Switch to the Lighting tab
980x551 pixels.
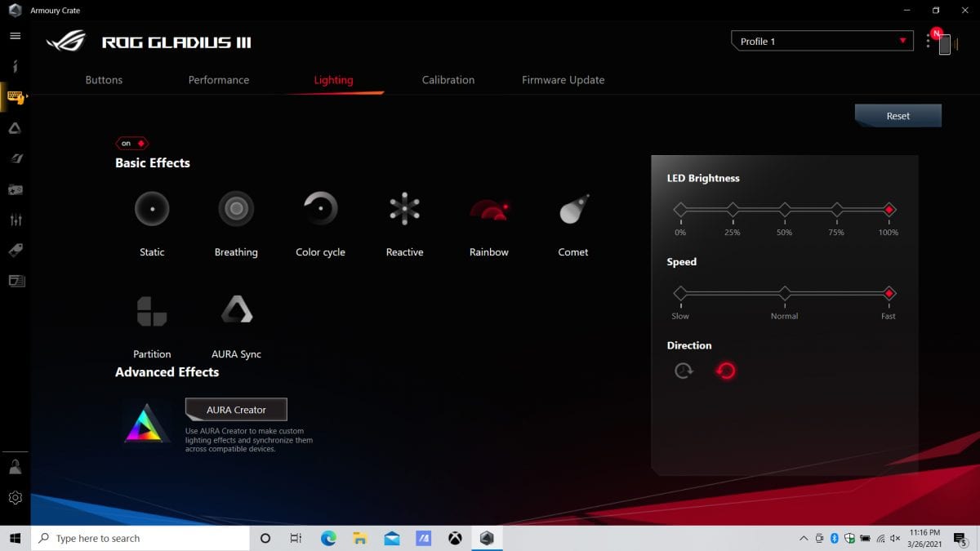pyautogui.click(x=333, y=80)
